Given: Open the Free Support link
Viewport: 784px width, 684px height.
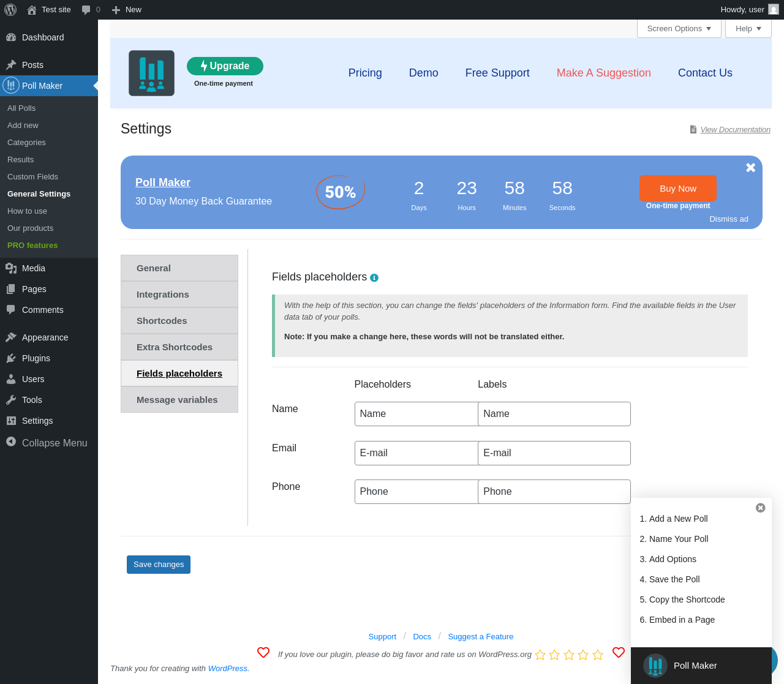Looking at the screenshot, I should click(x=497, y=73).
